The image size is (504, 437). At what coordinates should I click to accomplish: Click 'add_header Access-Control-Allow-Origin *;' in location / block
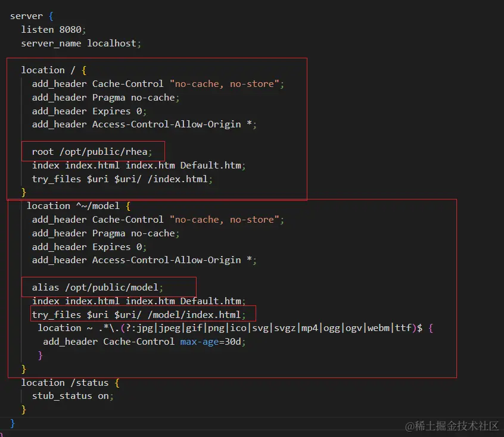click(x=144, y=124)
